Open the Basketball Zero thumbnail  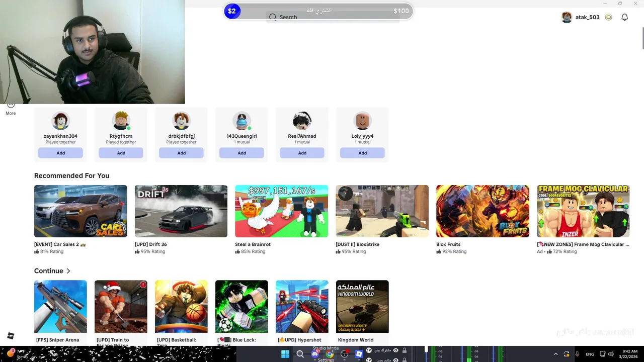[x=181, y=307]
